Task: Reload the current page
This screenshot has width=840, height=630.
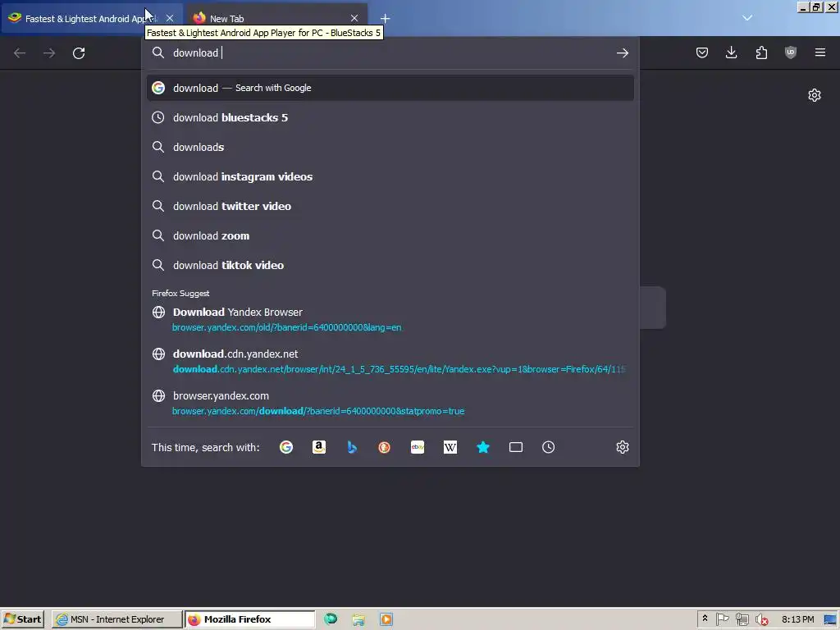Action: 79,53
